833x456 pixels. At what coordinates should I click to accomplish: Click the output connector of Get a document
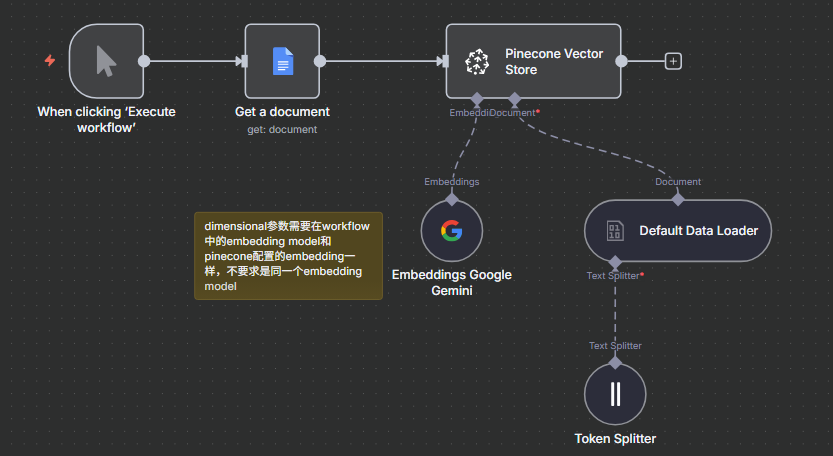click(320, 61)
